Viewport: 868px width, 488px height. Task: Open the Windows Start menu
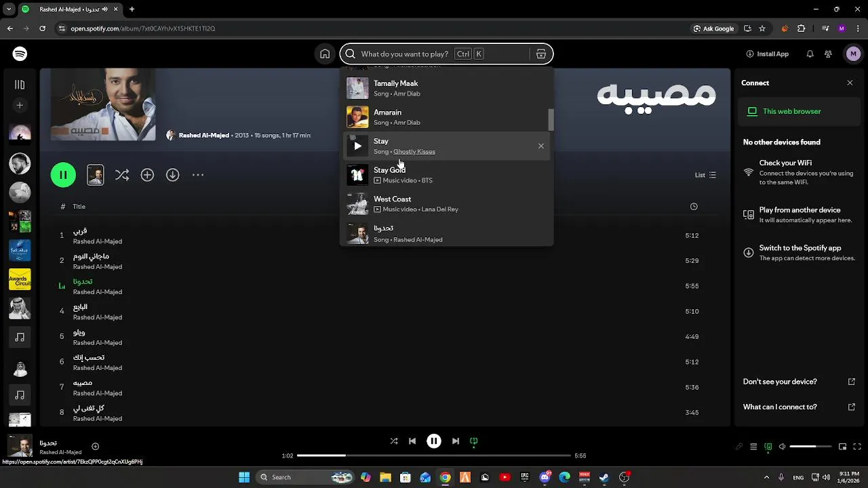[244, 477]
